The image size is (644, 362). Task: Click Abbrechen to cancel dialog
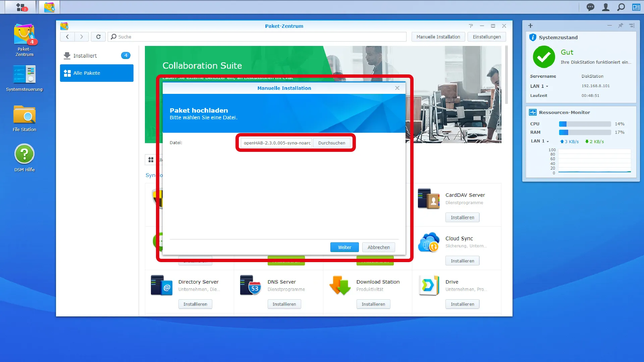coord(379,247)
